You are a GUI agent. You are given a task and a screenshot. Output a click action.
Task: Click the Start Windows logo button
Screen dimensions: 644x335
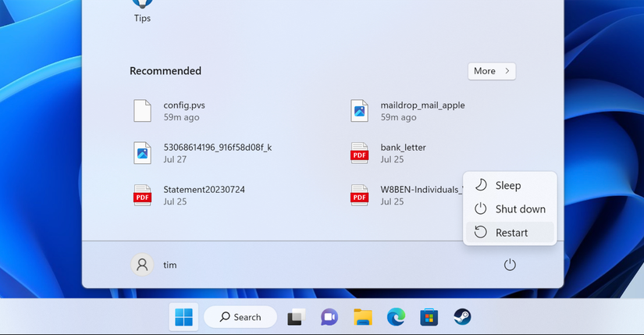(x=183, y=317)
